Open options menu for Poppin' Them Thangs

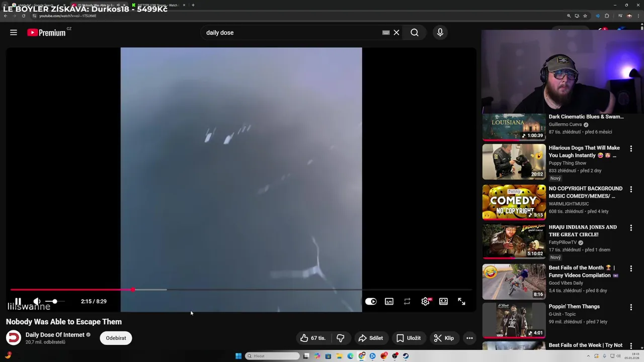point(631,307)
